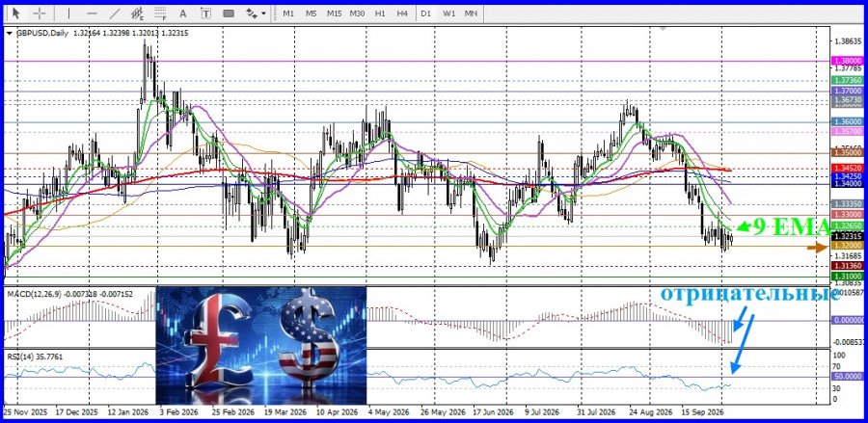Click the green 1.26650-style 1.32650 level label
The width and height of the screenshot is (868, 423).
pos(848,225)
